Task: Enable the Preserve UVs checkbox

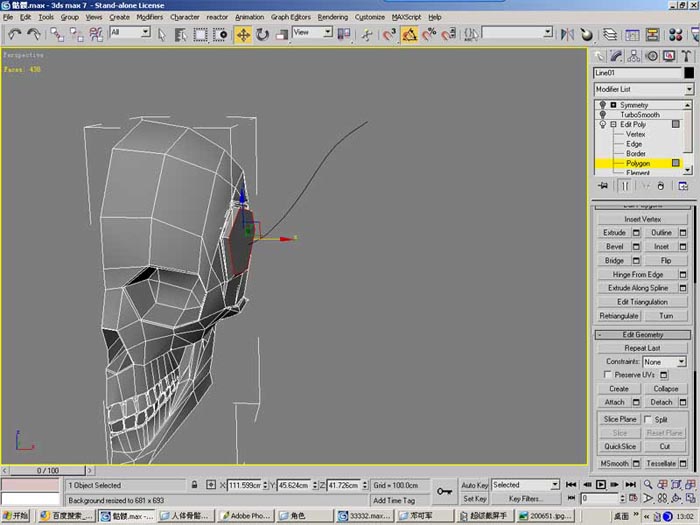Action: 607,375
